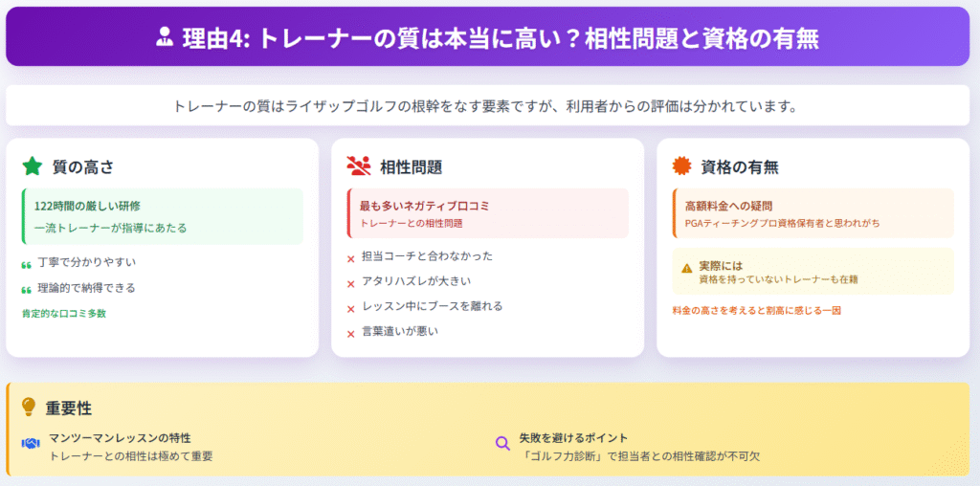
Task: Click the 重要性 section heading
Action: tap(69, 409)
